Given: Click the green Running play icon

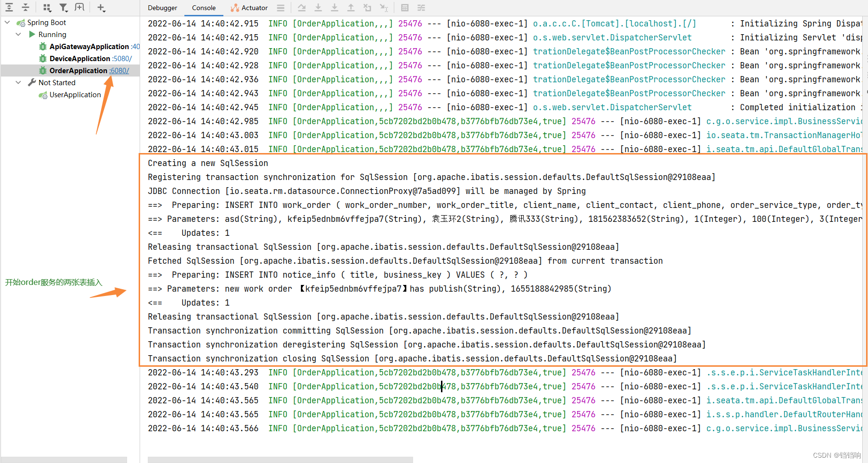Looking at the screenshot, I should pyautogui.click(x=32, y=34).
